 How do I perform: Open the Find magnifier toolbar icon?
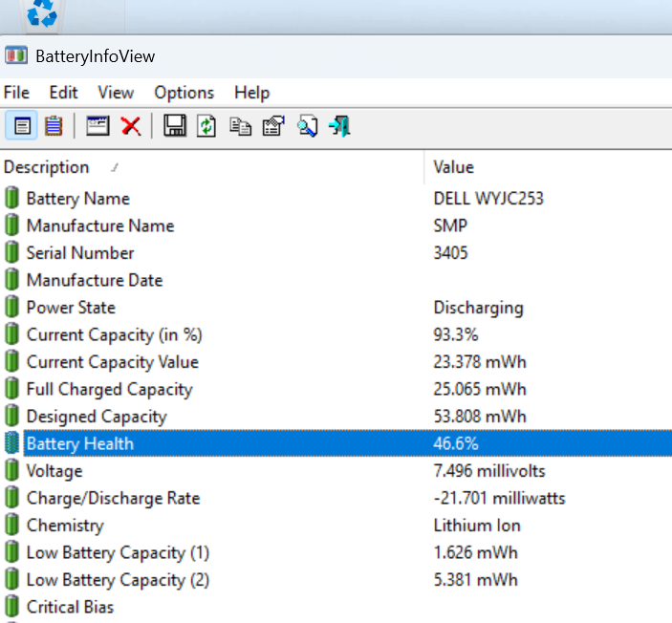point(307,126)
